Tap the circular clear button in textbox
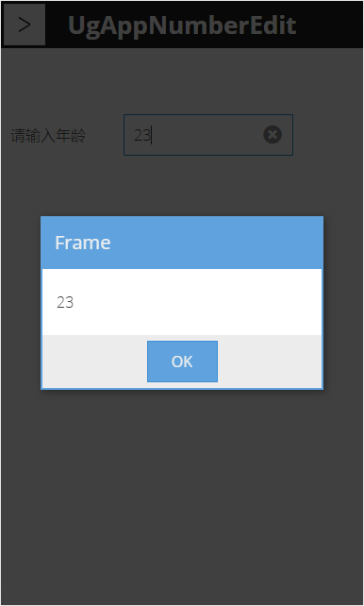 pyautogui.click(x=273, y=135)
